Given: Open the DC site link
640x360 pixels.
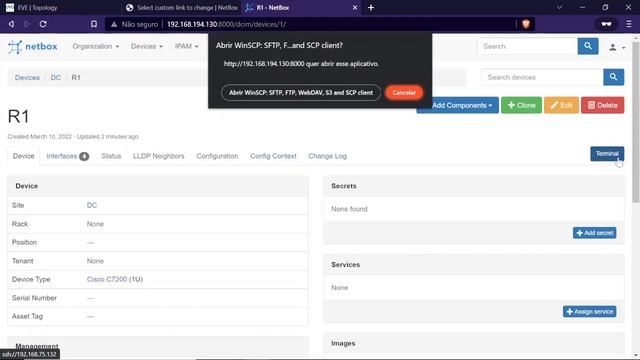Looking at the screenshot, I should pos(92,205).
